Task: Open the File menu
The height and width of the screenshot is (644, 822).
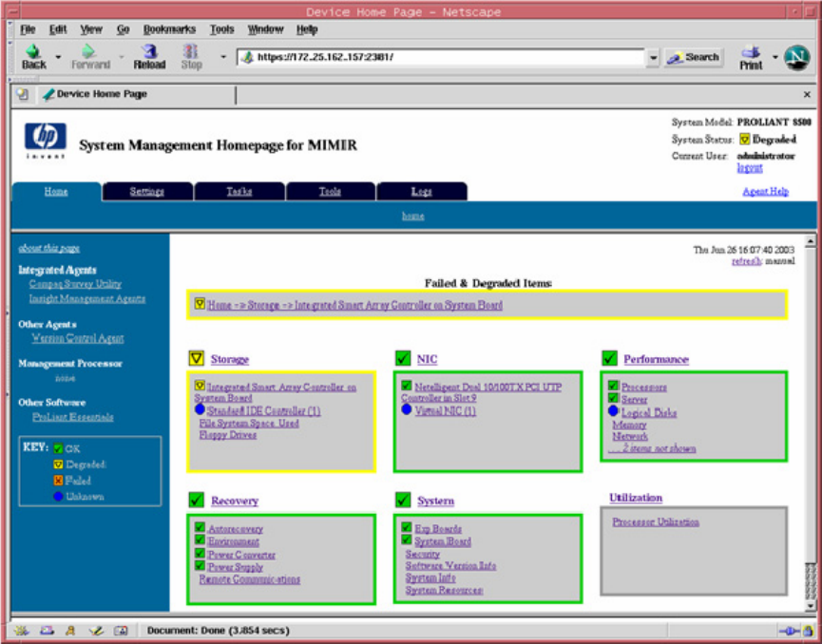Action: tap(28, 29)
